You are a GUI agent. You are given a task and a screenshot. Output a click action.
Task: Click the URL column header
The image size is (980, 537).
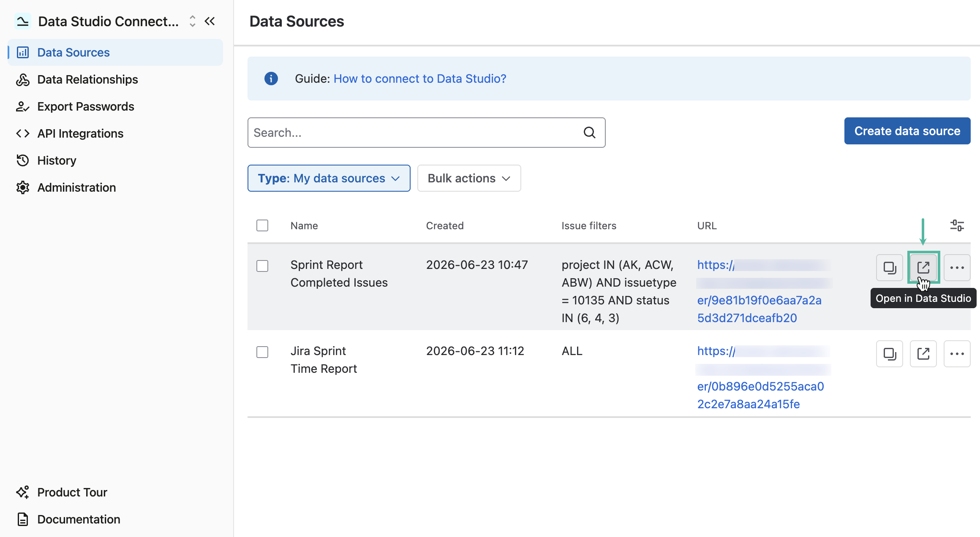pos(707,225)
